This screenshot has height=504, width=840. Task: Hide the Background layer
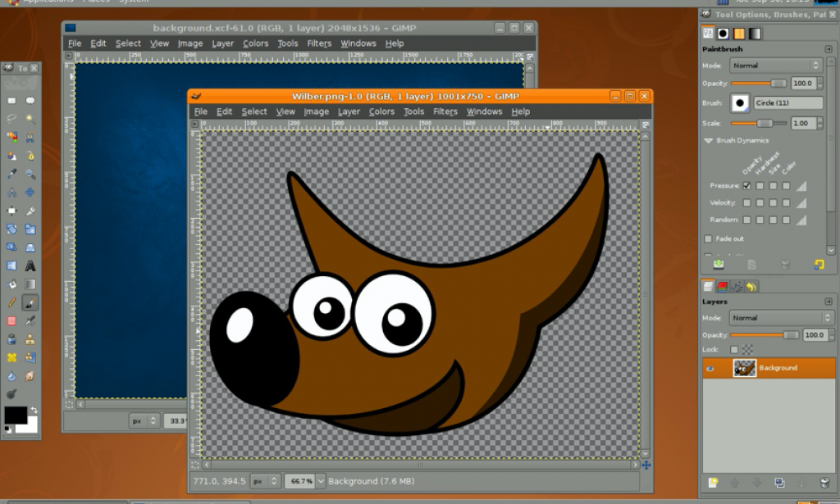coord(710,367)
